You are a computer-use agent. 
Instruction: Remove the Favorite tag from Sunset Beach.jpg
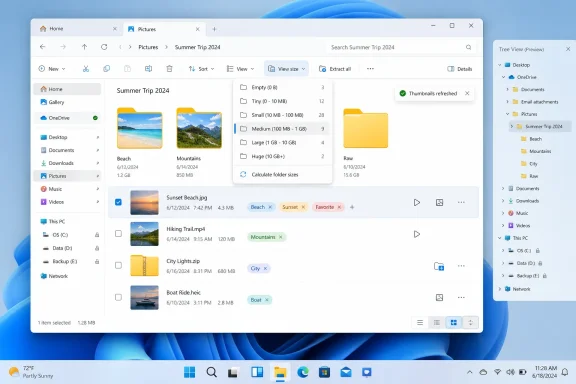pos(339,207)
